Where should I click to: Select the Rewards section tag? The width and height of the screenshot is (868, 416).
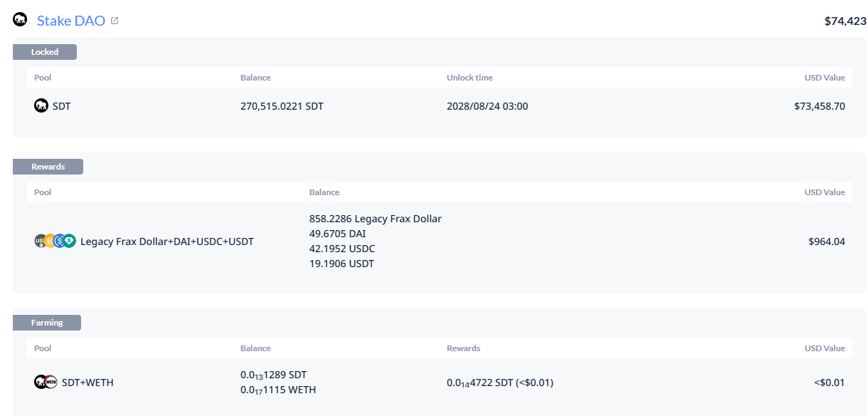48,167
